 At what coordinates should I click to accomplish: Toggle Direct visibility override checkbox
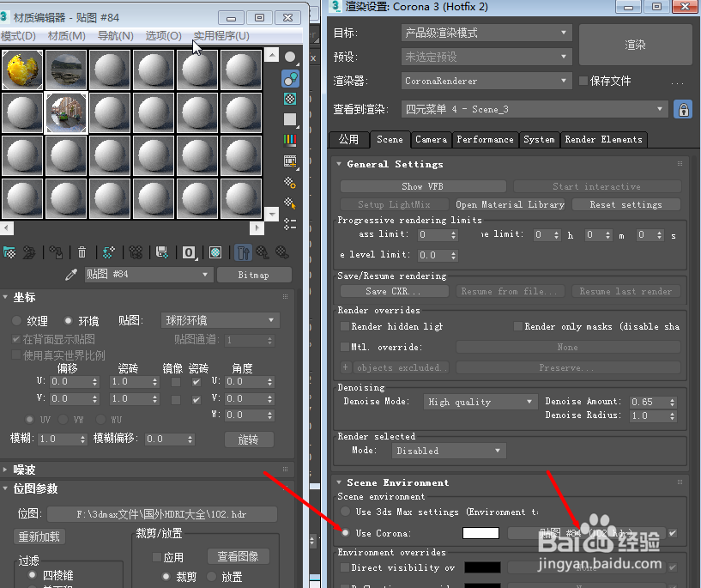pos(345,567)
